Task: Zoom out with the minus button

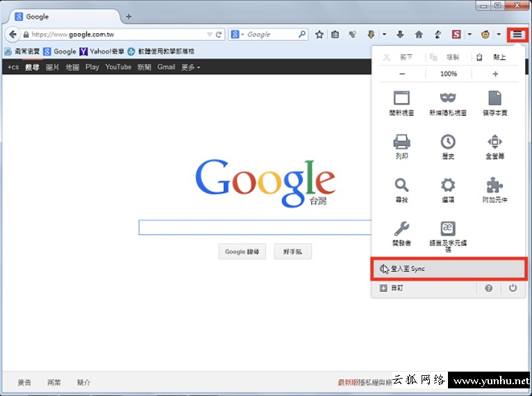Action: point(402,74)
